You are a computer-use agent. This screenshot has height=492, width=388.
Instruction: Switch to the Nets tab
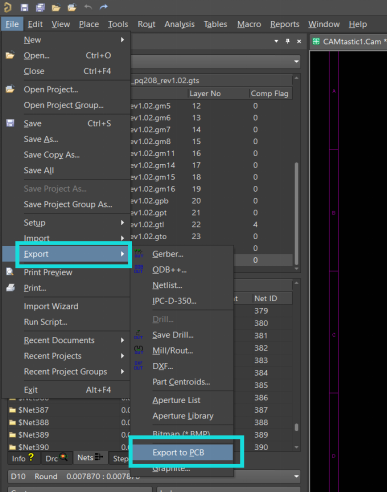tap(90, 458)
